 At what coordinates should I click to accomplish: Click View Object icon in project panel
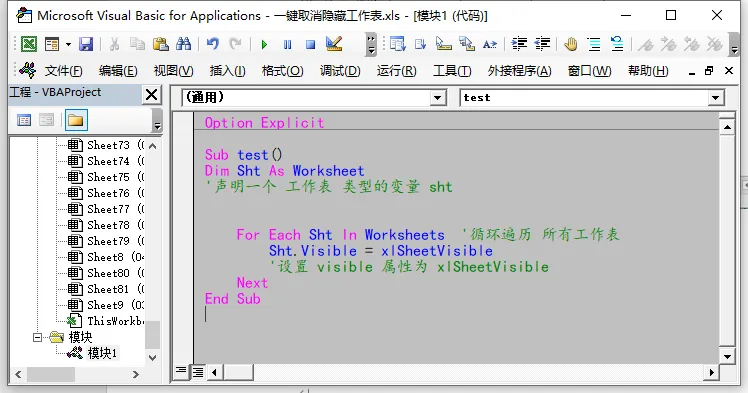pyautogui.click(x=47, y=120)
